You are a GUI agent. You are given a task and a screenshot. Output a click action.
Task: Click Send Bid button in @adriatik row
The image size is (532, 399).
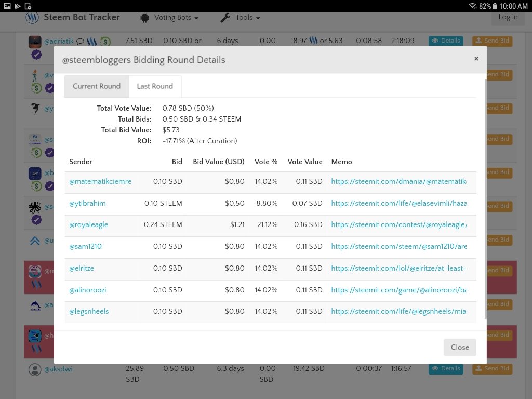pos(493,41)
